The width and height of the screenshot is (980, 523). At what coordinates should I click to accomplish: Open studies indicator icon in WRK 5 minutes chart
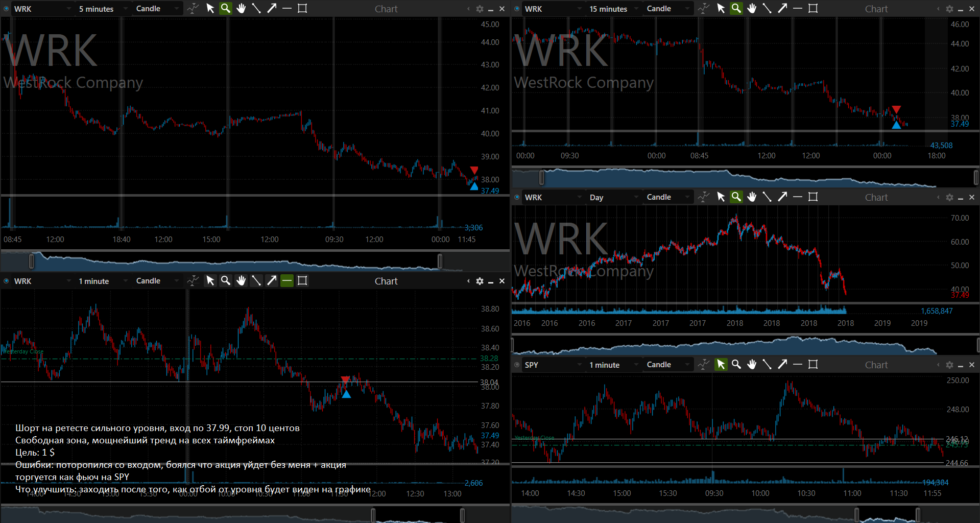coord(193,9)
